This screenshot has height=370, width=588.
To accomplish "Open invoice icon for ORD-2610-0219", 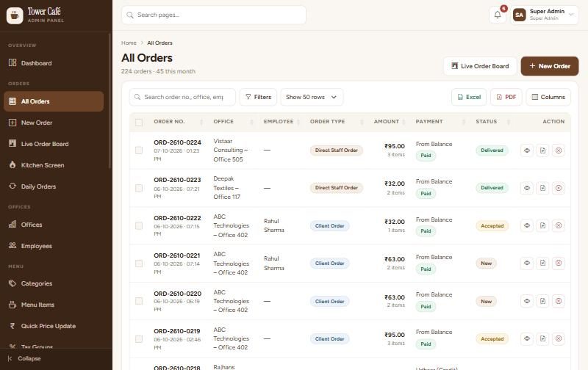I will pos(542,338).
